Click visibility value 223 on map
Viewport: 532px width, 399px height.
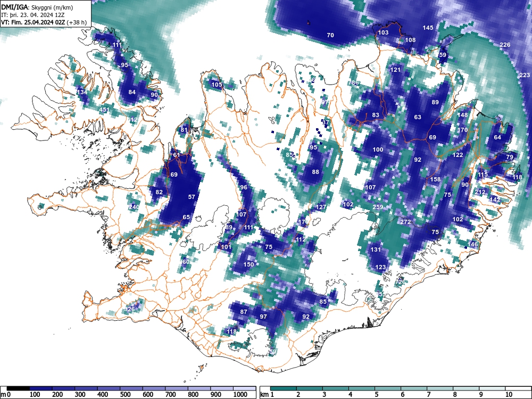pyautogui.click(x=525, y=75)
